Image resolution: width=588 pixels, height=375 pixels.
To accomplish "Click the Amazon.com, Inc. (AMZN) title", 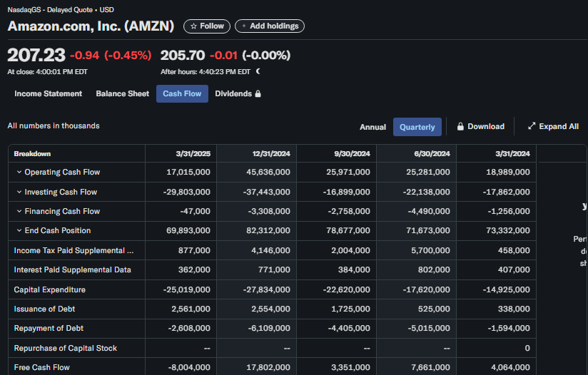I will (x=91, y=26).
